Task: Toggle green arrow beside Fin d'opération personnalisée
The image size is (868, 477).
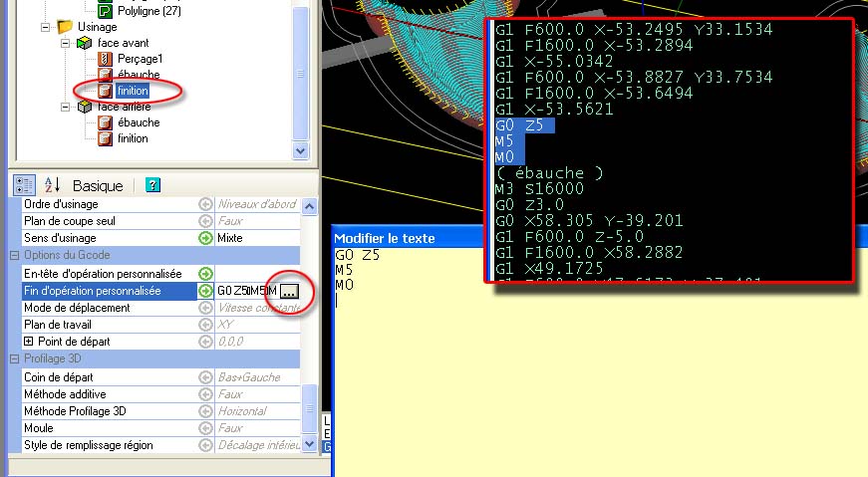Action: 205,291
